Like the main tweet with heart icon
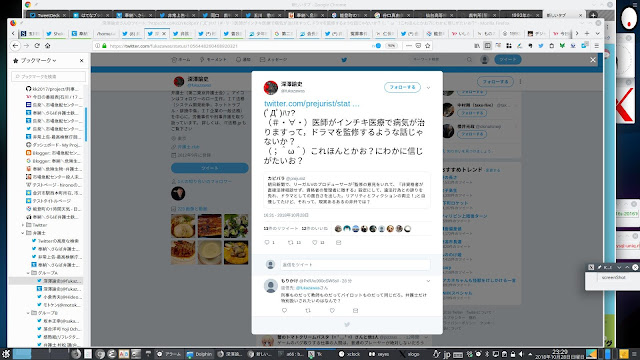640x360 pixels. pos(315,242)
